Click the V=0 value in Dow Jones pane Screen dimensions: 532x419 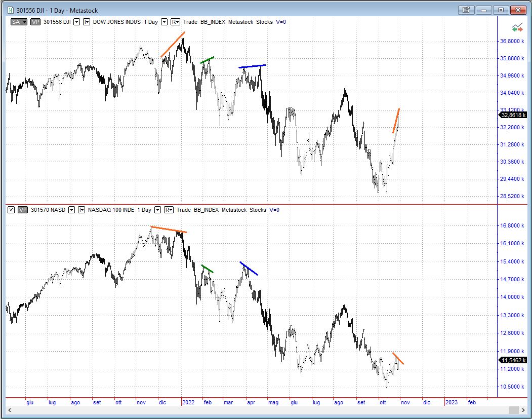[x=281, y=22]
